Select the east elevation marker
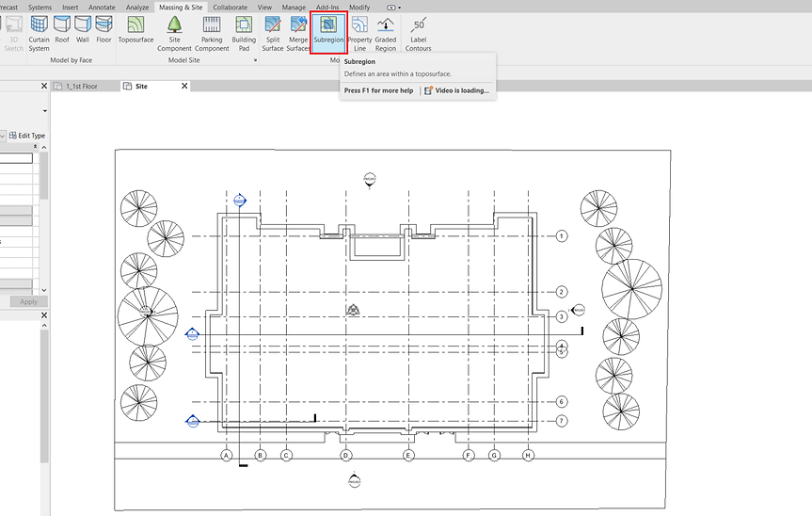This screenshot has height=516, width=812. tap(578, 311)
